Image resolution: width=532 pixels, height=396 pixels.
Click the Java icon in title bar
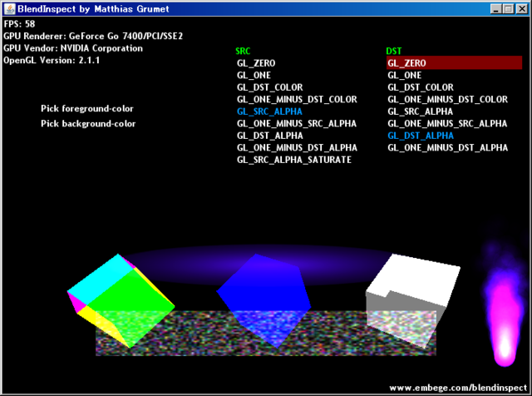click(x=10, y=9)
